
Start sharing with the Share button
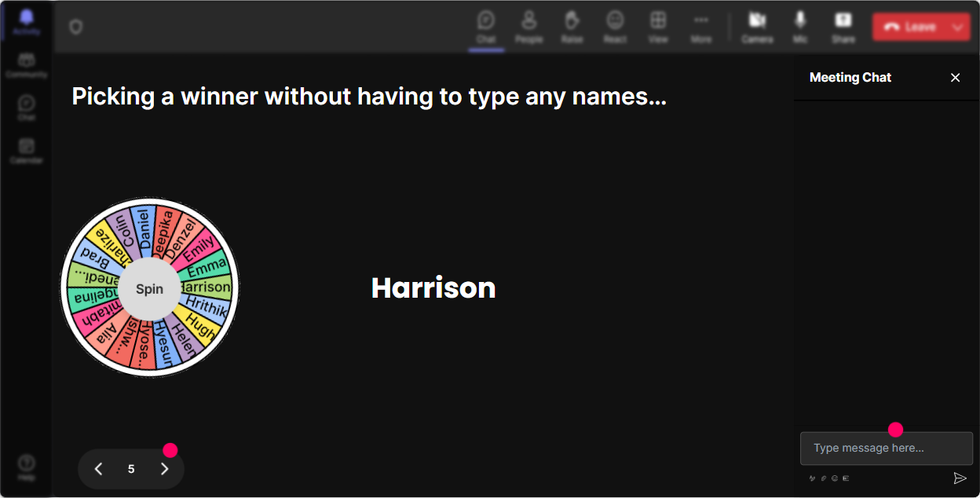tap(843, 26)
